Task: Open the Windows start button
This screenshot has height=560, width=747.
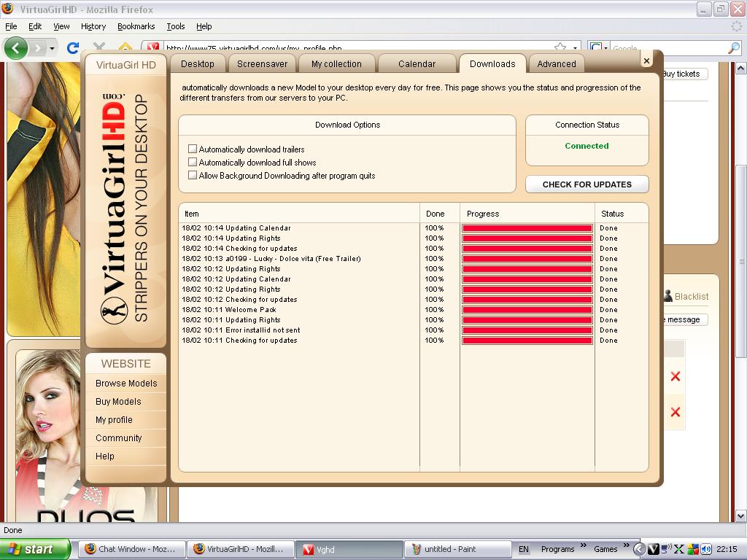Action: 35,549
